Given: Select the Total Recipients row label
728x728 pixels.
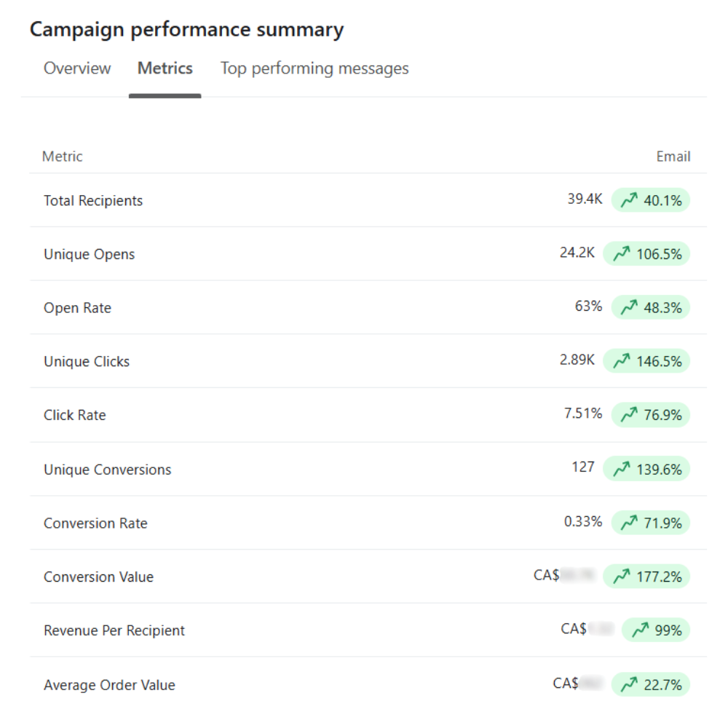Looking at the screenshot, I should click(93, 201).
